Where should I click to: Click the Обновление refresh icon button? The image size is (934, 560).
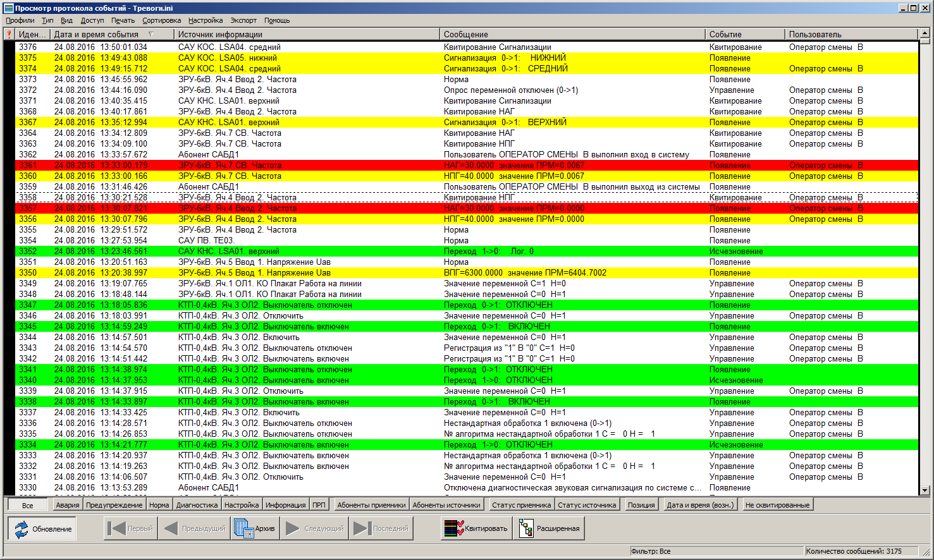(x=42, y=528)
